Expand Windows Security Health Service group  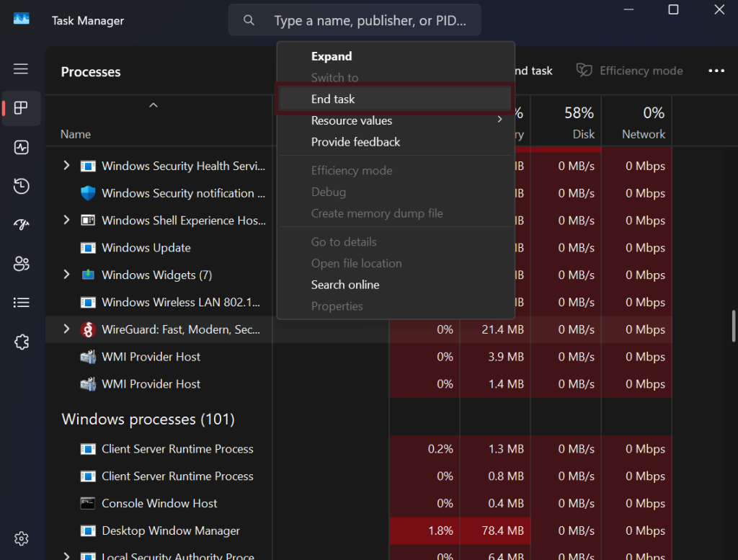tap(66, 166)
